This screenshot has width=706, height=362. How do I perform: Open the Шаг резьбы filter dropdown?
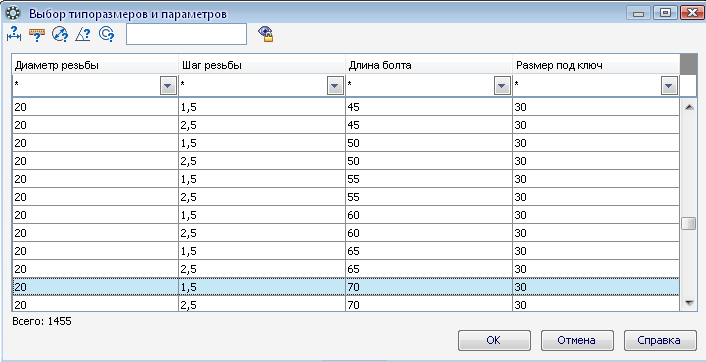[x=335, y=86]
